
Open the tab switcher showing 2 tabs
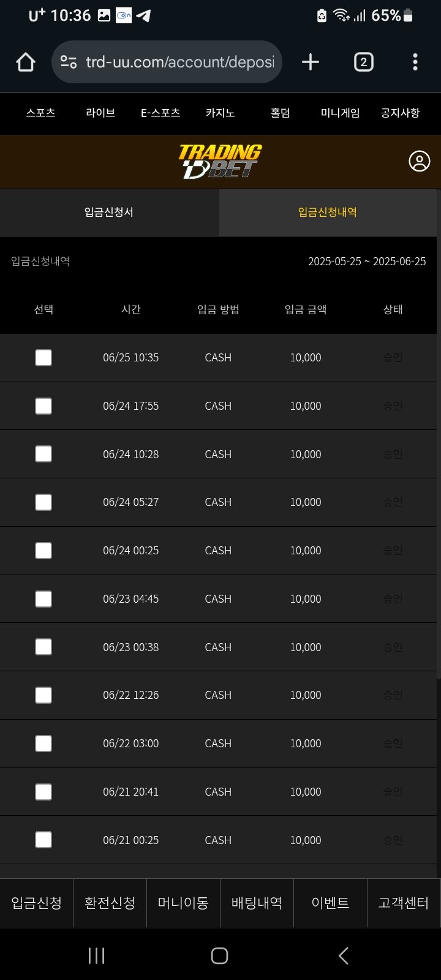pos(363,62)
